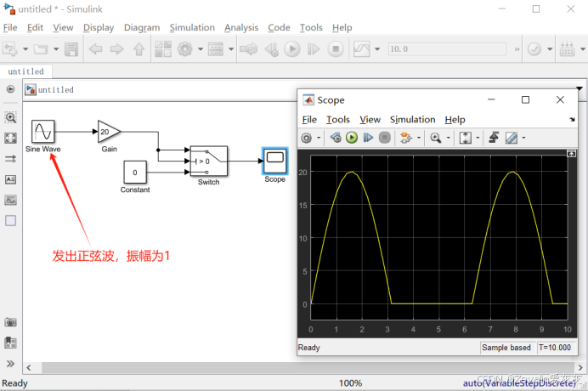Expand the New Model dropdown arrow
The image size is (588, 391).
(25, 49)
